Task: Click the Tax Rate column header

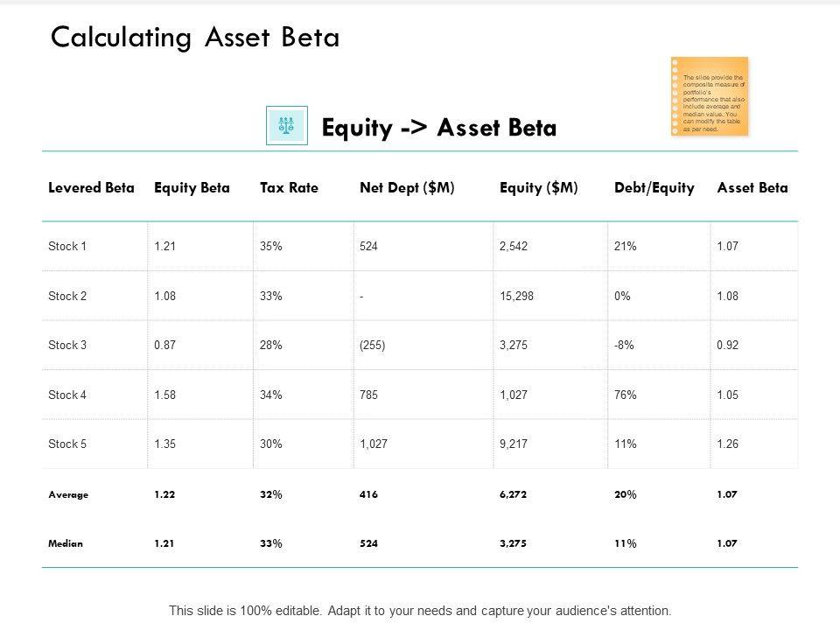Action: pos(289,187)
